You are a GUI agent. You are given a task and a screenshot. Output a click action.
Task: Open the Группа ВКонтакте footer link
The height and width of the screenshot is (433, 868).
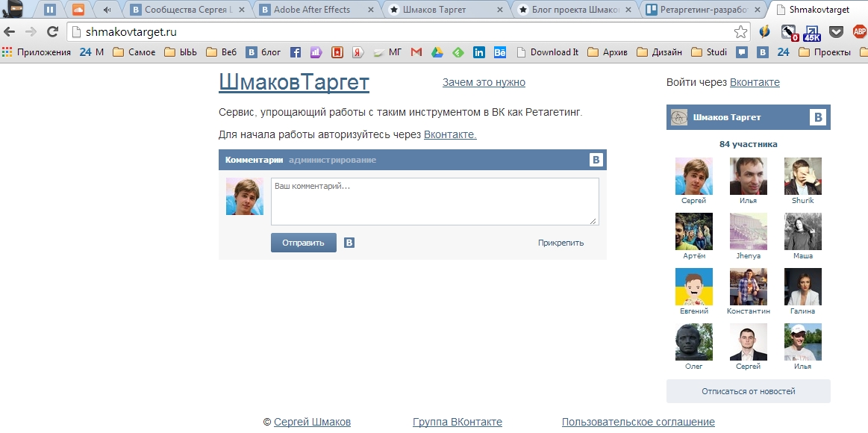(x=458, y=422)
